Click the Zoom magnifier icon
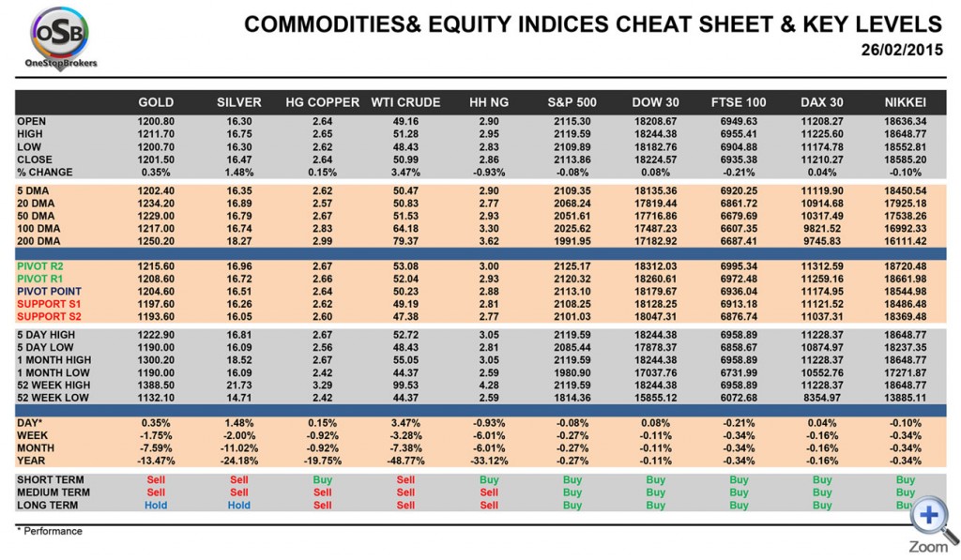This screenshot has height=560, width=961. click(x=927, y=517)
